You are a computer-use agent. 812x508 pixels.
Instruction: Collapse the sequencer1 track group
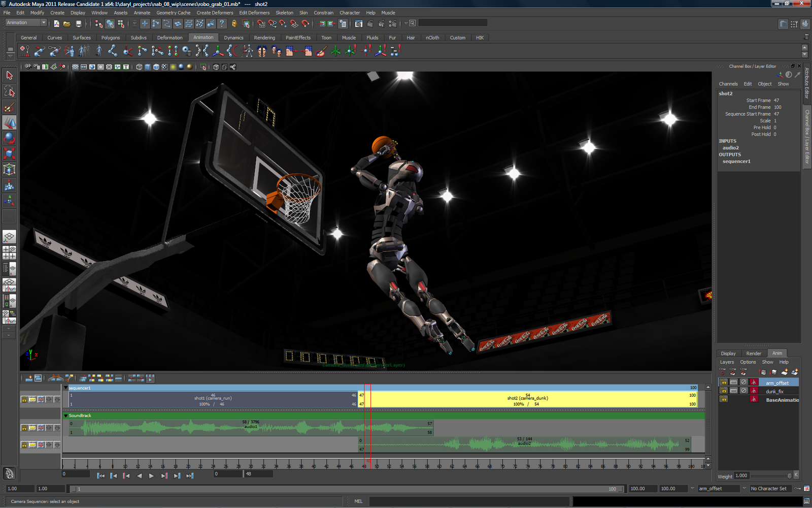pyautogui.click(x=66, y=388)
